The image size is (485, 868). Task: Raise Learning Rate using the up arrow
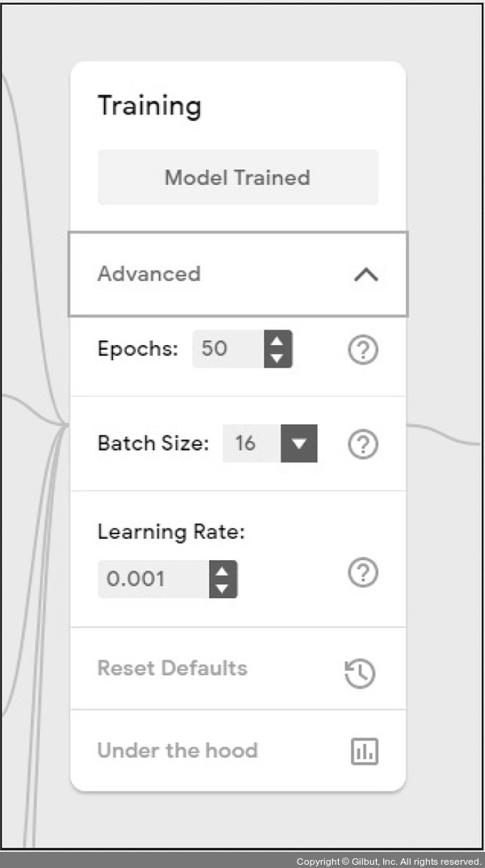point(223,571)
